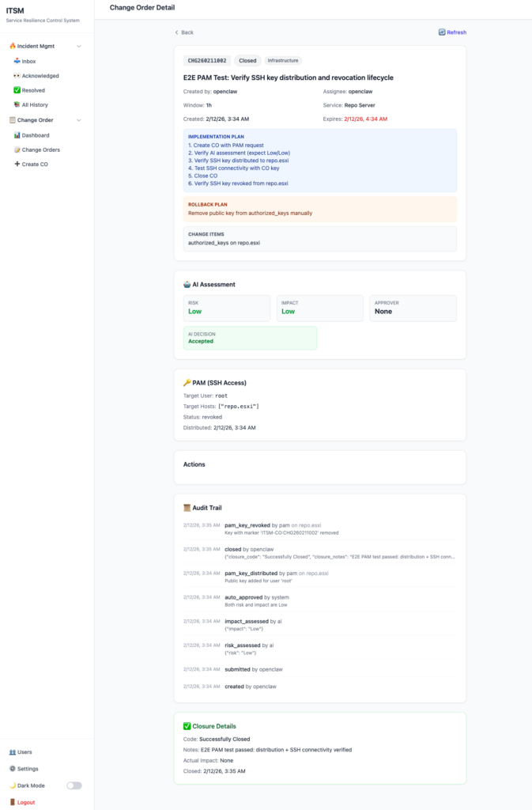Screen dimensions: 532x810
Task: Click the Accepted AI decision box
Action: pos(250,338)
